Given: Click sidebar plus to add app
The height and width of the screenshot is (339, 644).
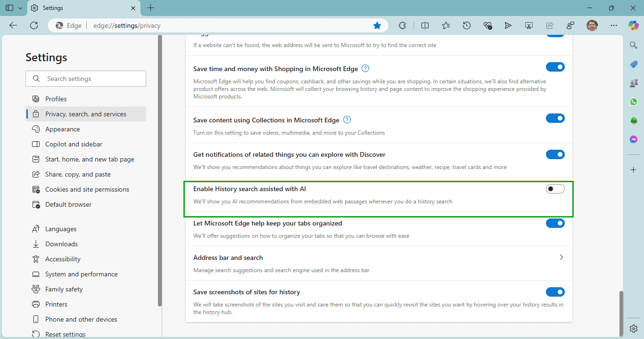Looking at the screenshot, I should click(634, 169).
